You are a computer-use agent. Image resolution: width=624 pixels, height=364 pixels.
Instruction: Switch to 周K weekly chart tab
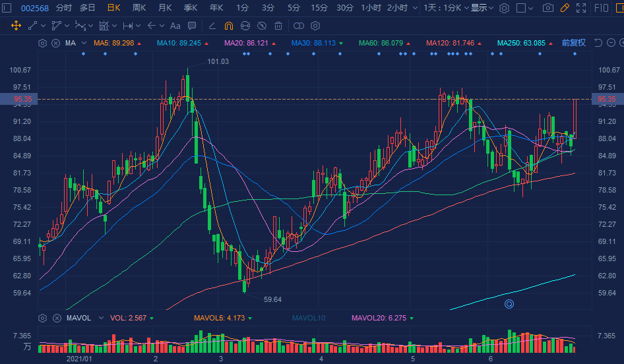click(139, 8)
